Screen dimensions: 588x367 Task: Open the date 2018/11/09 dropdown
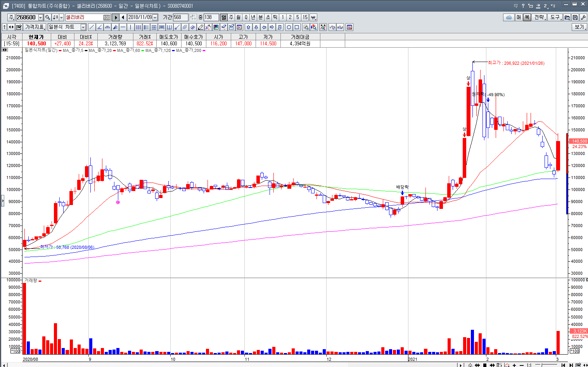coord(155,17)
